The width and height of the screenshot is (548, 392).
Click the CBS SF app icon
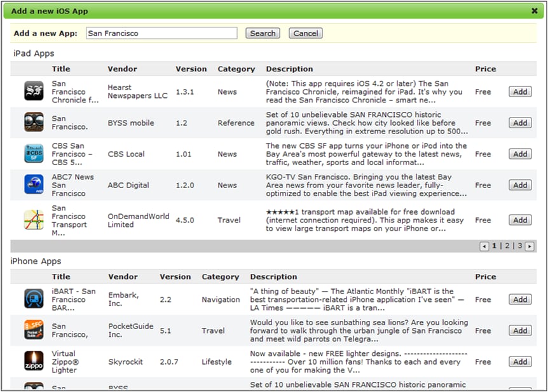(x=34, y=153)
